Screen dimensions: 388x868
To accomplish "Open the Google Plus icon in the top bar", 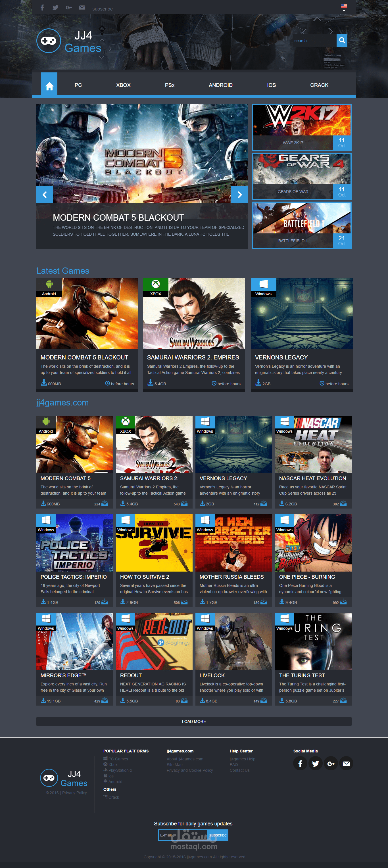I will (69, 7).
